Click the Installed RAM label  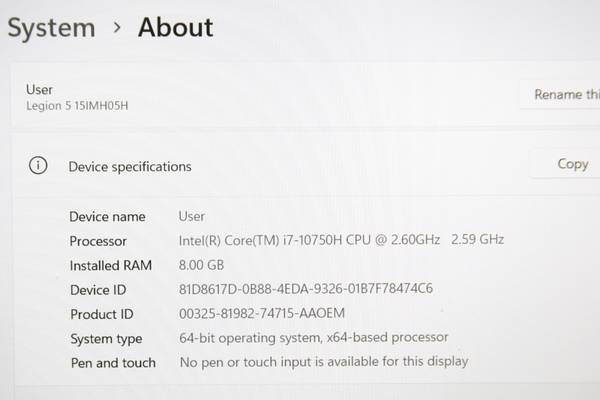[x=111, y=265]
